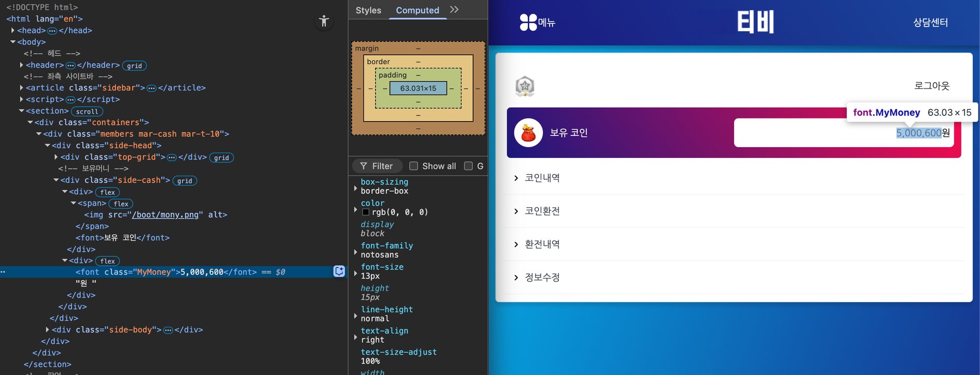
Task: Select the font class MyMoney element row
Action: pos(174,272)
